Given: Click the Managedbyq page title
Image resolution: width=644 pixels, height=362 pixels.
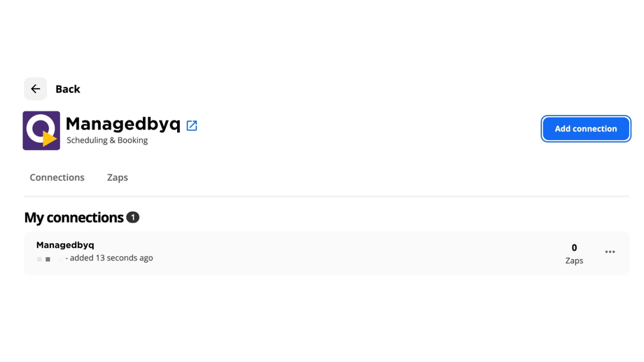Looking at the screenshot, I should (123, 124).
